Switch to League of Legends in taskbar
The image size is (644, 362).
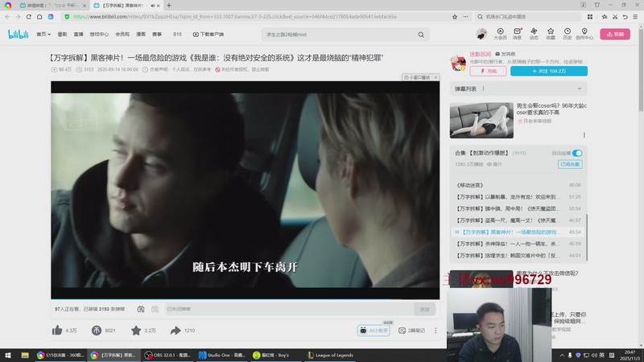coord(330,355)
